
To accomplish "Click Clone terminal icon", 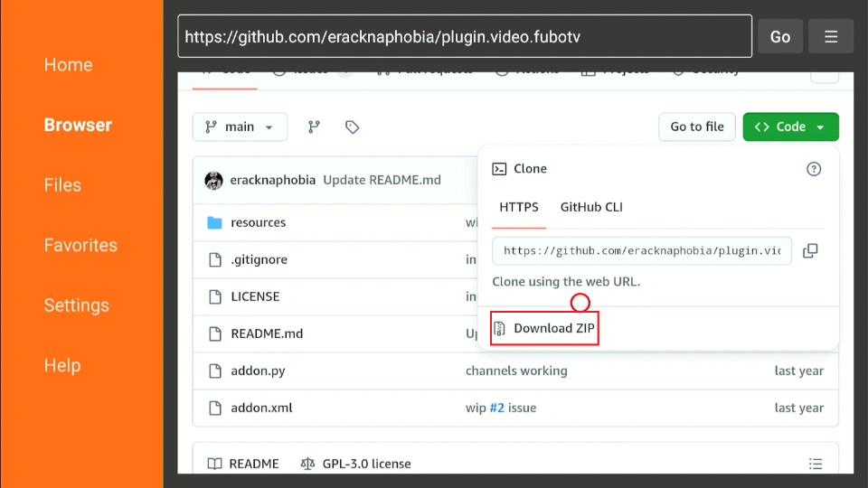I will 499,169.
